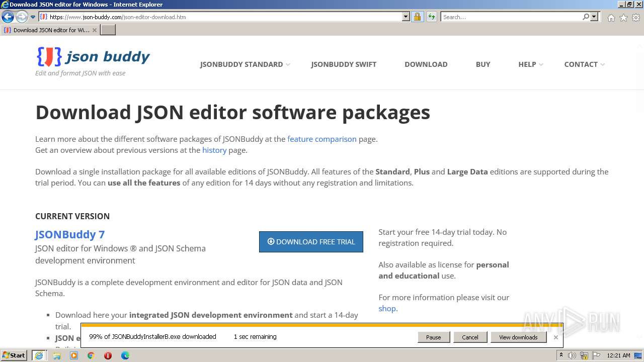644x362 pixels.
Task: Open the Tools gear icon
Action: tap(636, 18)
